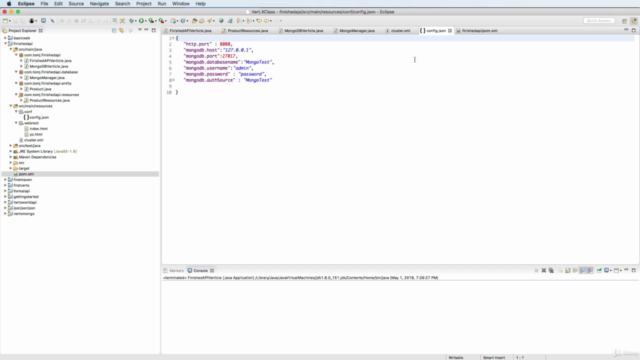Open the Apple menu
The height and width of the screenshot is (360, 640).
coord(9,4)
